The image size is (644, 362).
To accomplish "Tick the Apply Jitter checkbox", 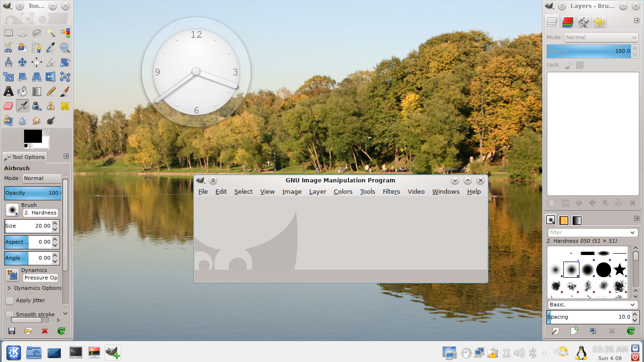I will tap(9, 301).
